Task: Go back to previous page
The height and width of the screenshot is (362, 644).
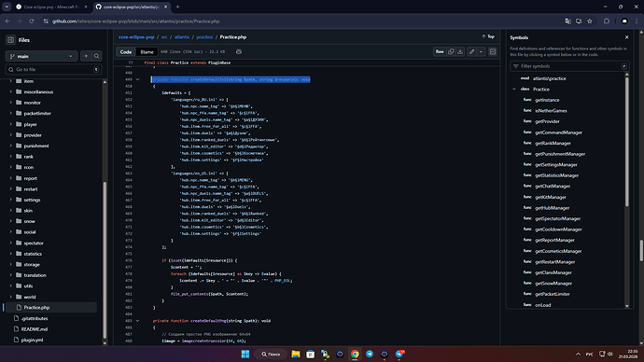Action: tap(7, 21)
